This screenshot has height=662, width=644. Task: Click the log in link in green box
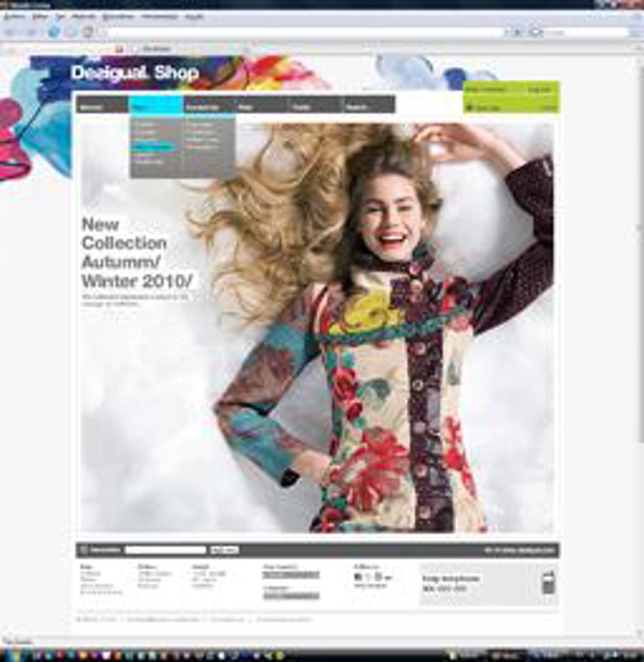[x=539, y=90]
